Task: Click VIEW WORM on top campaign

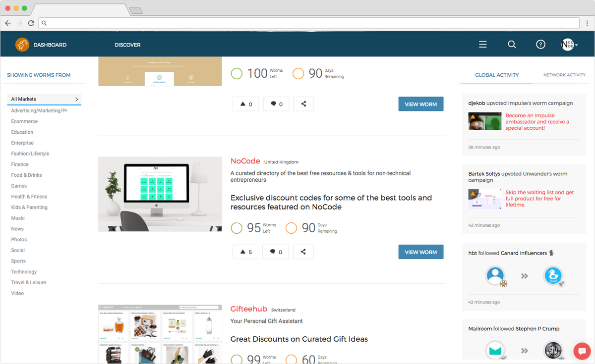Action: (x=421, y=104)
